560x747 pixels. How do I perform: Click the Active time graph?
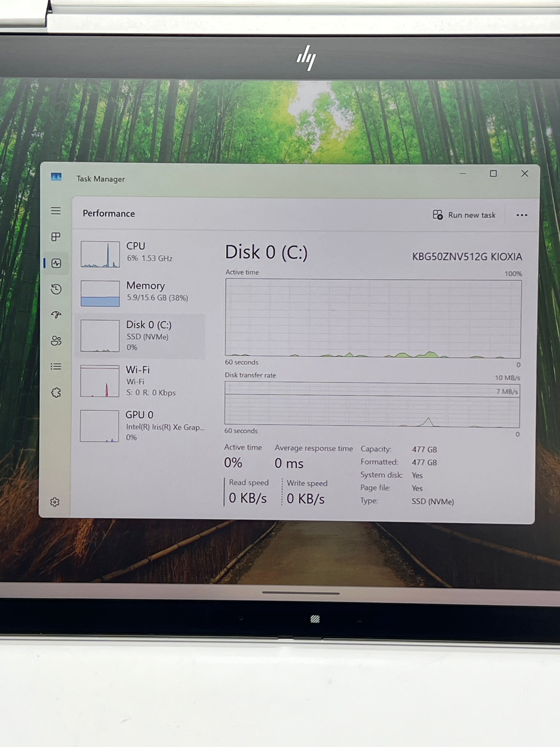pos(373,318)
